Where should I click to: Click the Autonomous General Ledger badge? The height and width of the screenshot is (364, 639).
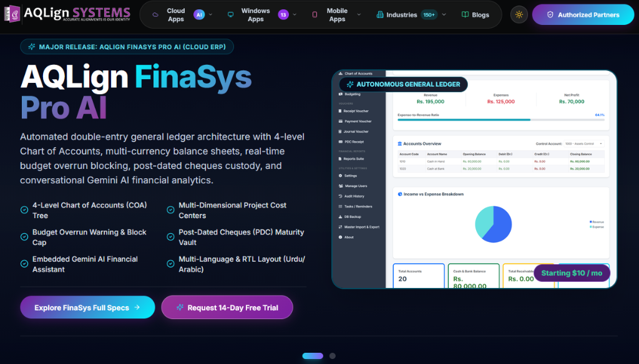tap(404, 84)
